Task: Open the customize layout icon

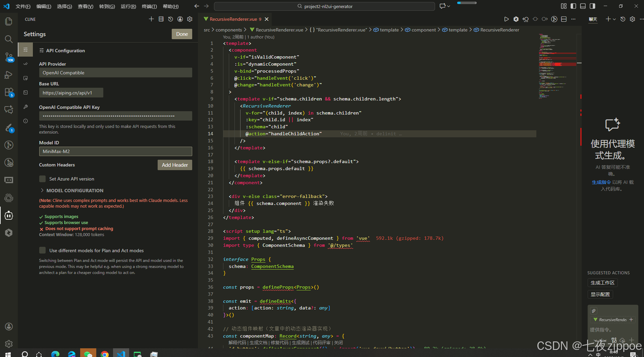Action: [x=563, y=6]
